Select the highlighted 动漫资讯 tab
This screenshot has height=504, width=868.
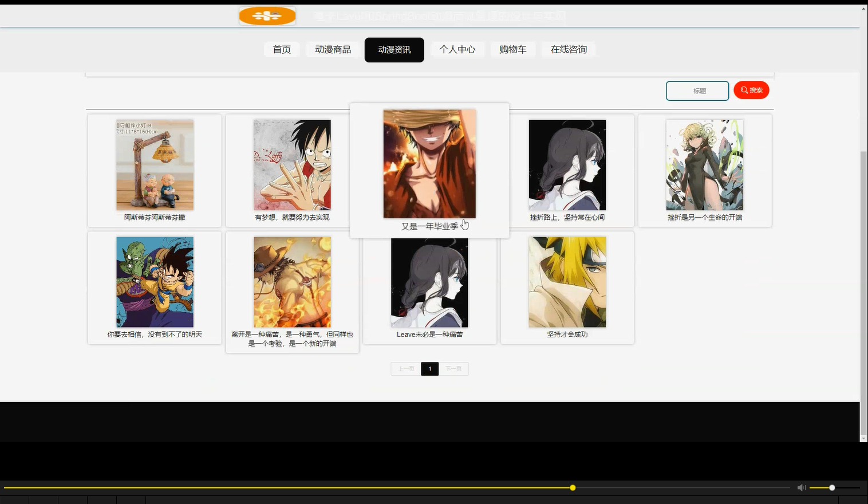(x=394, y=50)
